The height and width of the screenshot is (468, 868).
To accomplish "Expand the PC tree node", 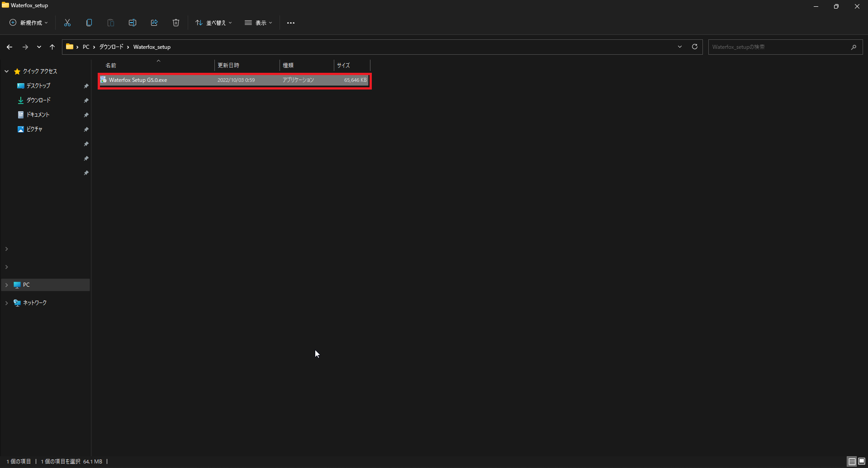I will coord(7,285).
